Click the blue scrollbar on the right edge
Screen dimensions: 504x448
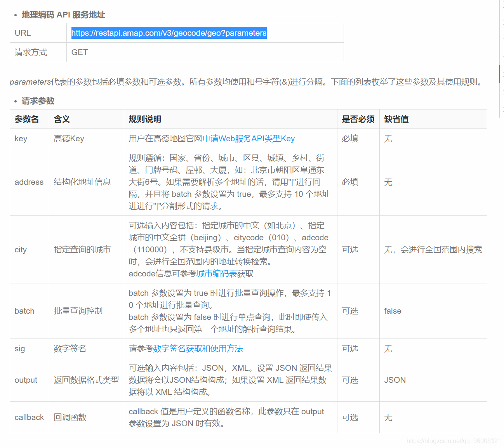point(499,74)
